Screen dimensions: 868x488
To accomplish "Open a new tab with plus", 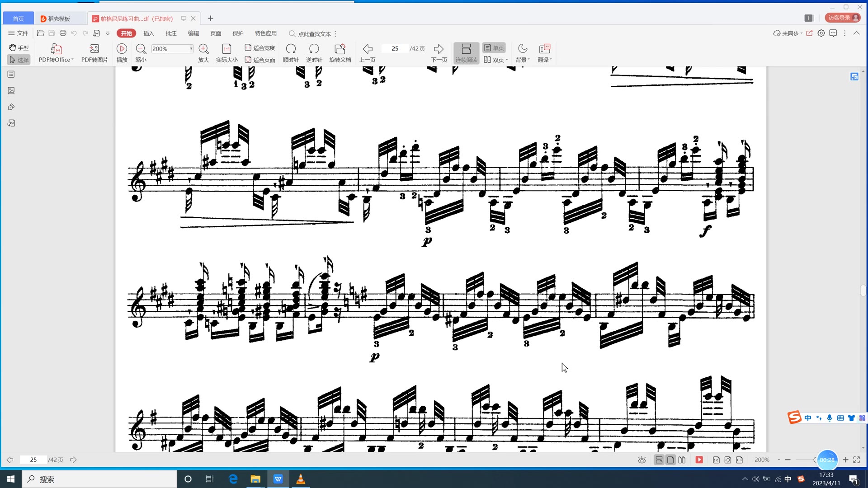I will coord(210,19).
